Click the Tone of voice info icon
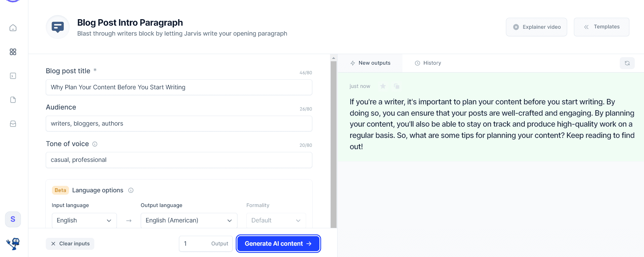644x257 pixels. point(95,144)
